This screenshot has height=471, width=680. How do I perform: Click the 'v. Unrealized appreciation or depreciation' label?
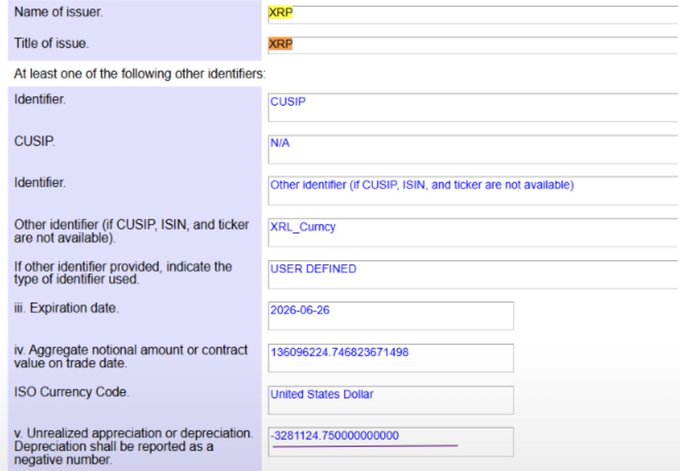click(133, 446)
